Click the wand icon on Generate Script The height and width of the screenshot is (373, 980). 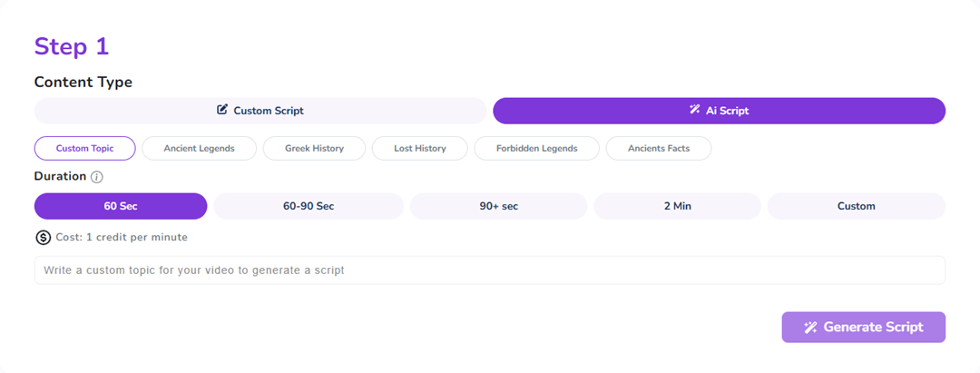coord(810,328)
